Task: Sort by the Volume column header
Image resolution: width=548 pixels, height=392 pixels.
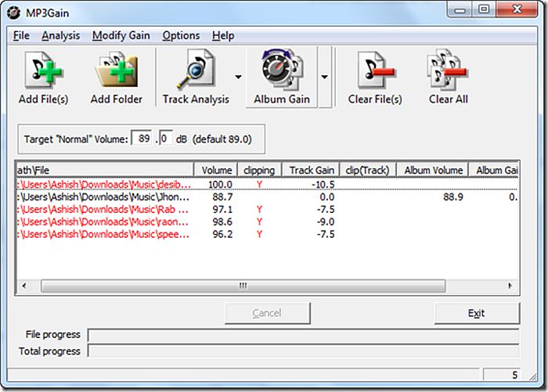Action: pyautogui.click(x=215, y=170)
